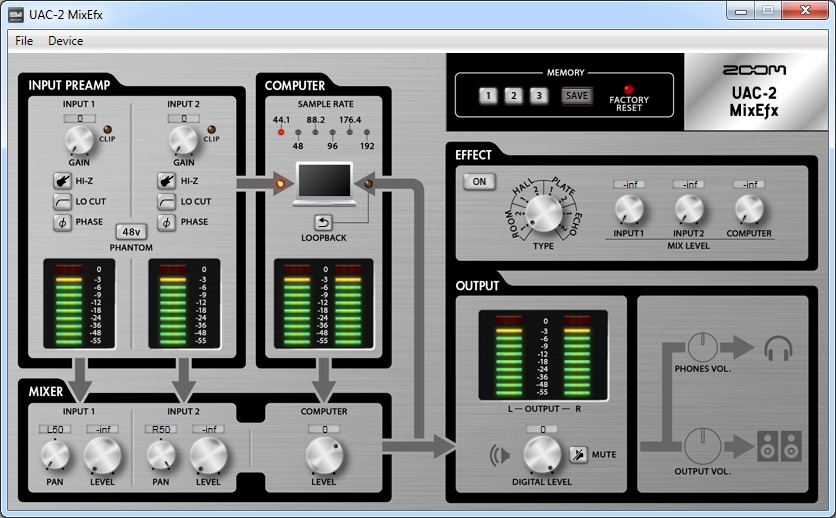Image resolution: width=836 pixels, height=518 pixels.
Task: Click the effect TYPE selector knob
Action: pyautogui.click(x=544, y=213)
